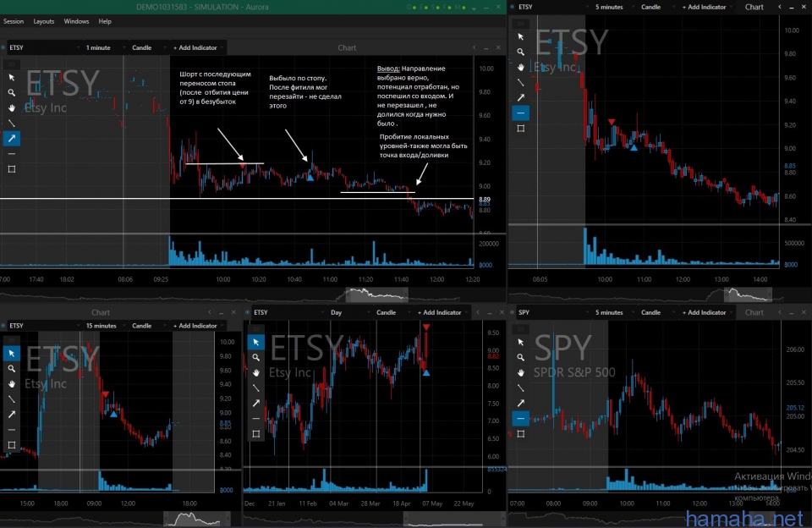Image resolution: width=812 pixels, height=528 pixels.
Task: Click Add Indicator in ETSY 5 minutes chart
Action: click(x=706, y=8)
